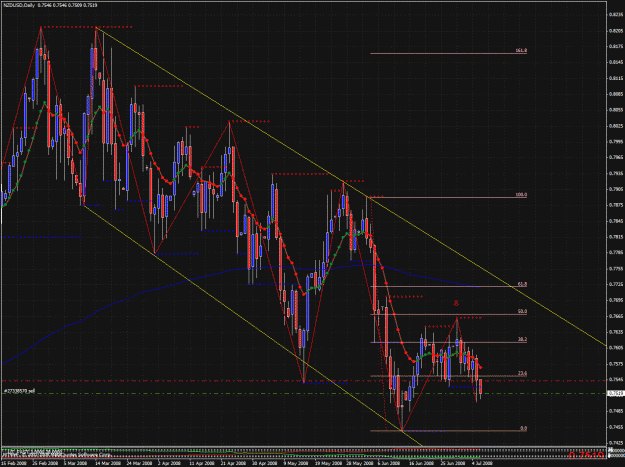The width and height of the screenshot is (625, 467).
Task: Click the 0.7905 price axis label
Action: point(616,189)
